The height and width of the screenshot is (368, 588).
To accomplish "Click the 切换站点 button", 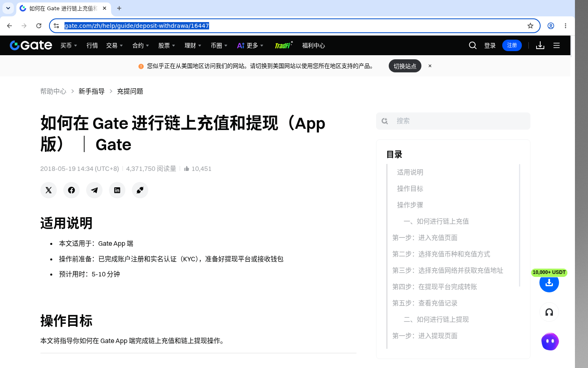I will pyautogui.click(x=405, y=66).
